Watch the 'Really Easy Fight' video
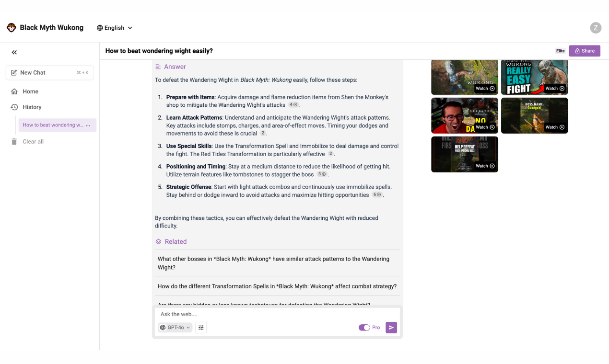The height and width of the screenshot is (364, 609). (x=535, y=77)
